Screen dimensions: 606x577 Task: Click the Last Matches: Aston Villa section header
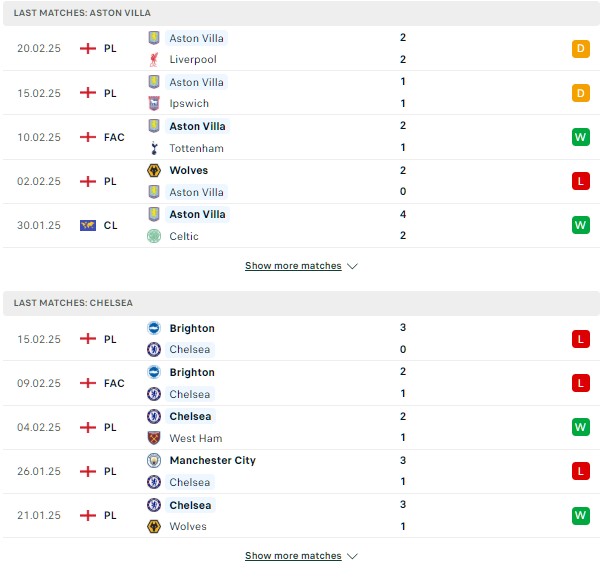click(x=301, y=13)
